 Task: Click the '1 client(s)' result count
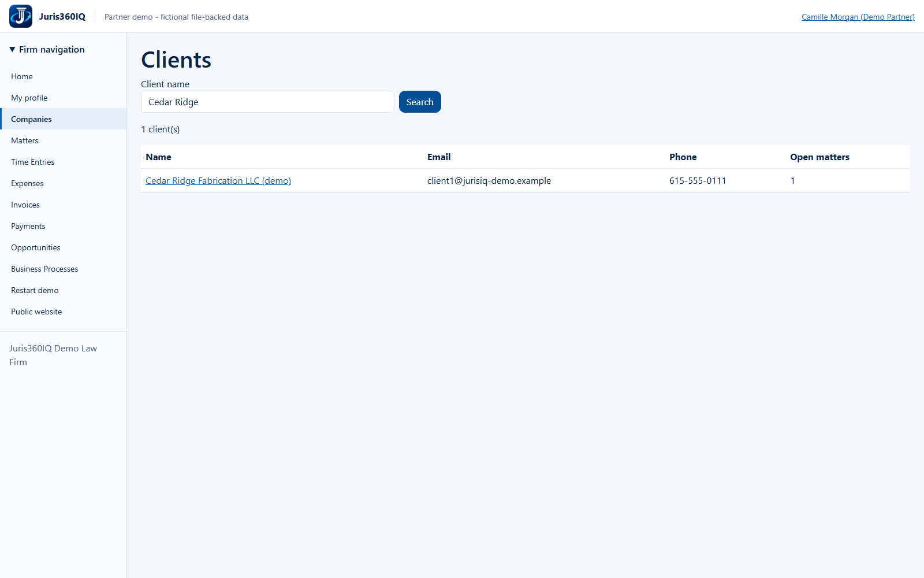point(161,129)
